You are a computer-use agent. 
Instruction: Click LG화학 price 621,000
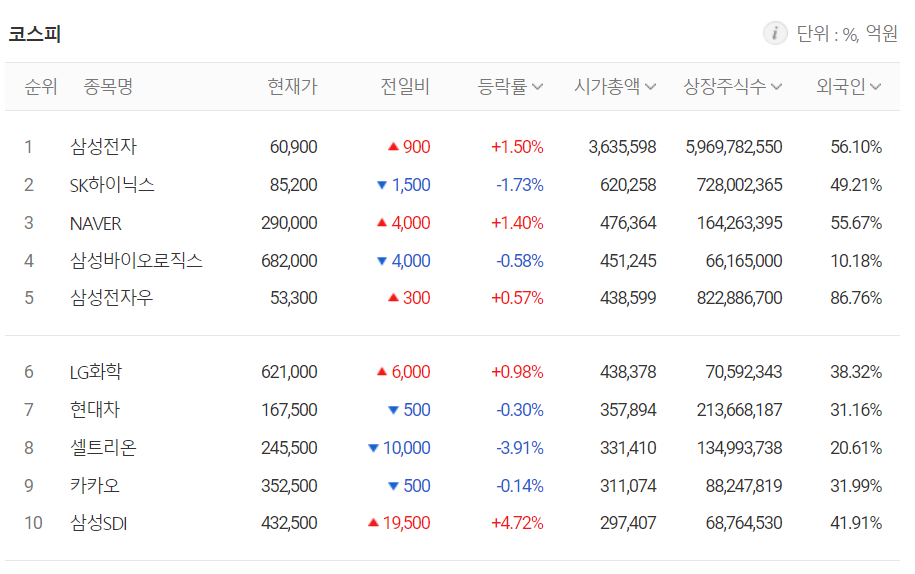click(x=289, y=372)
